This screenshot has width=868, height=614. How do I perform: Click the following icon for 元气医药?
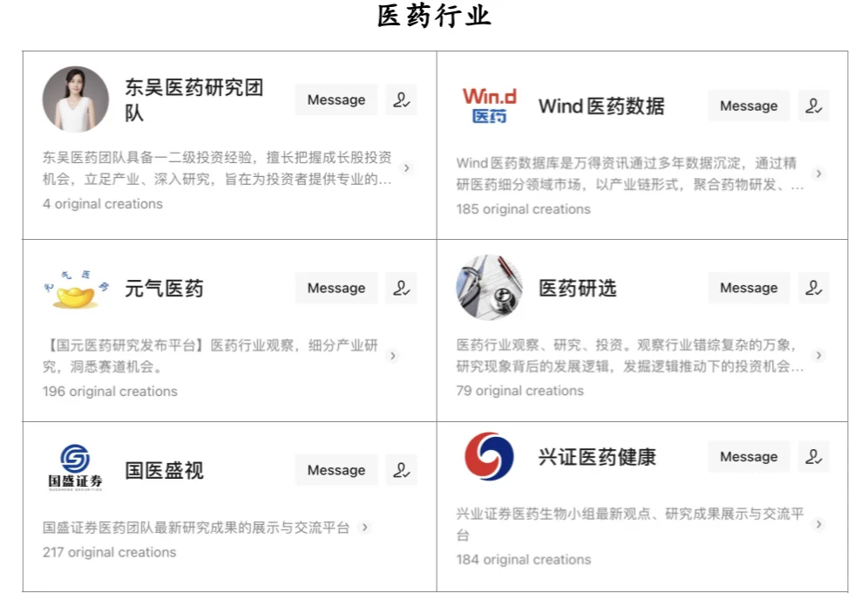click(x=402, y=288)
